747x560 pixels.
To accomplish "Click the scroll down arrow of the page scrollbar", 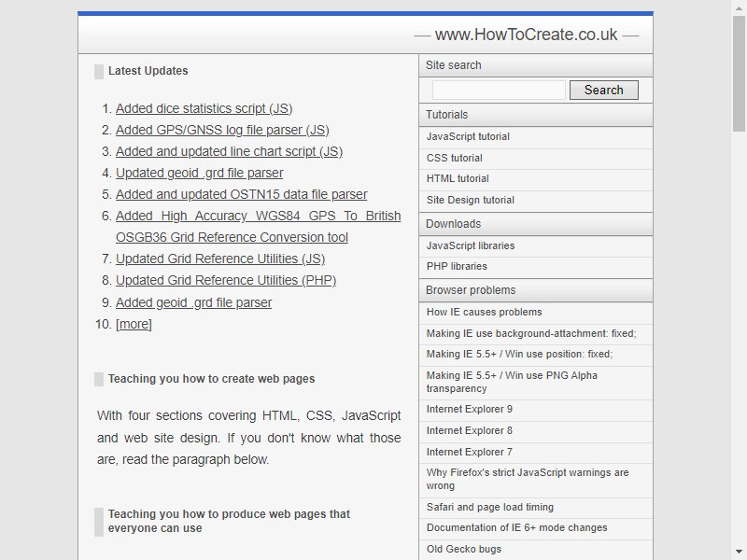I will coord(739,553).
